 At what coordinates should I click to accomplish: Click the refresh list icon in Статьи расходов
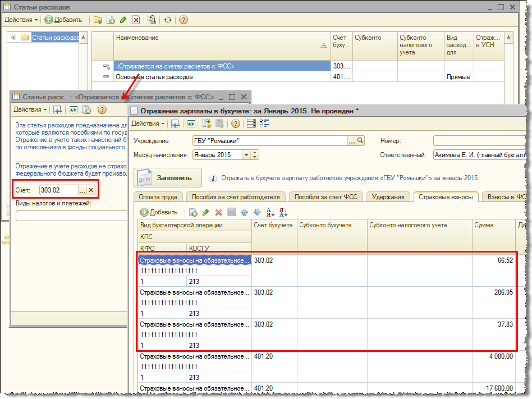coord(168,20)
